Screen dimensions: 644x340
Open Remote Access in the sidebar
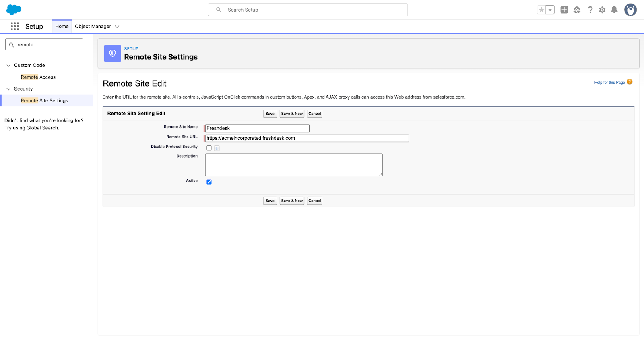(x=38, y=77)
